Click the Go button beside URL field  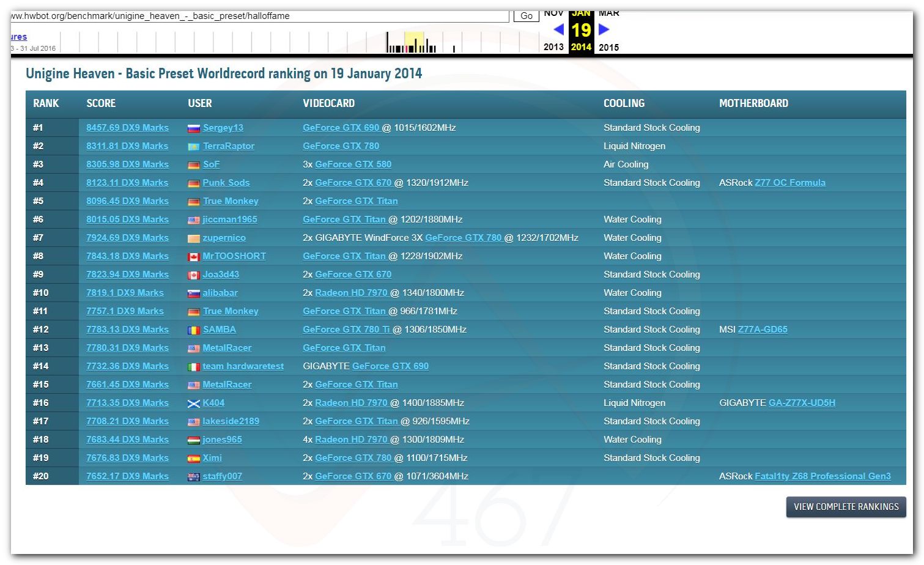click(x=526, y=16)
